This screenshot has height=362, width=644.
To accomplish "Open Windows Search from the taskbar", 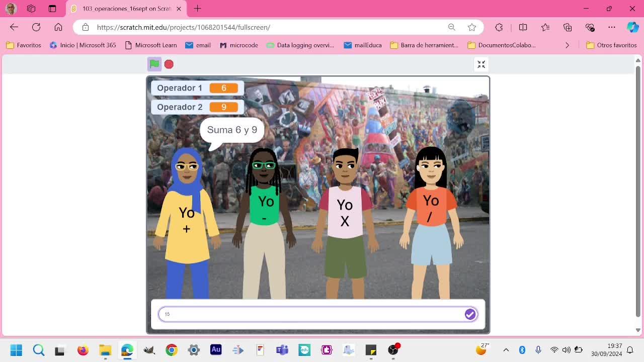I will pos(39,350).
